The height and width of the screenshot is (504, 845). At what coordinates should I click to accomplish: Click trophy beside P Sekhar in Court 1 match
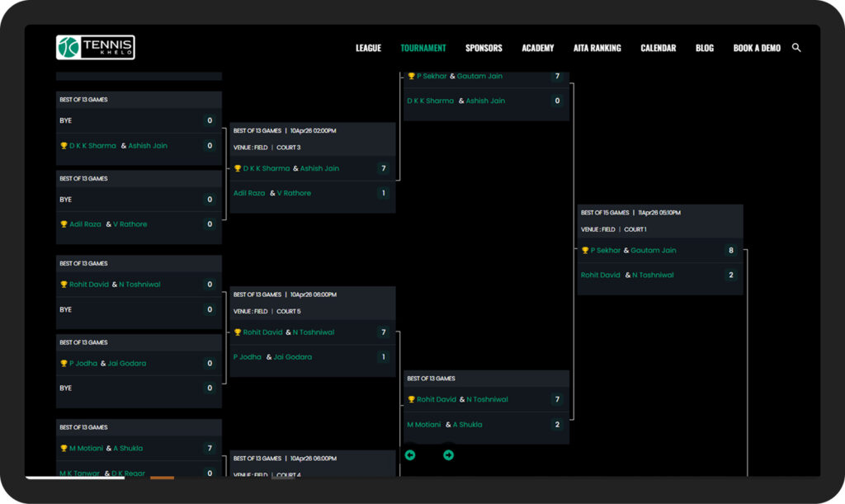click(x=585, y=250)
